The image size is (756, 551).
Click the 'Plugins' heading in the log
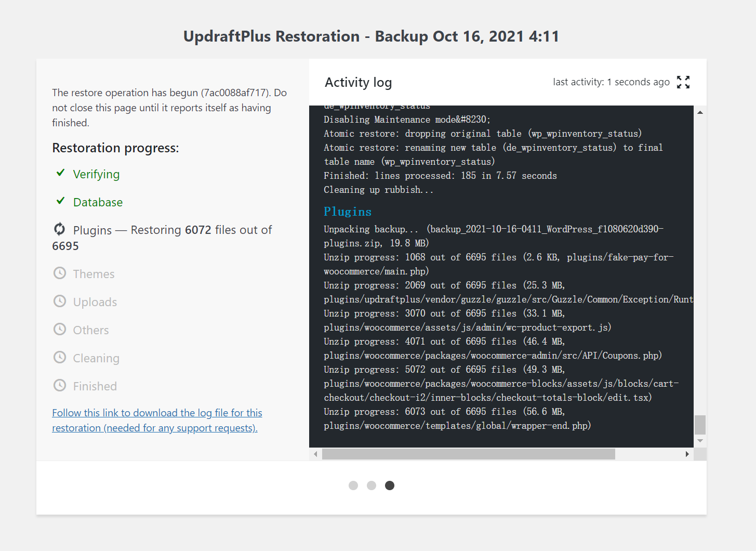tap(348, 212)
